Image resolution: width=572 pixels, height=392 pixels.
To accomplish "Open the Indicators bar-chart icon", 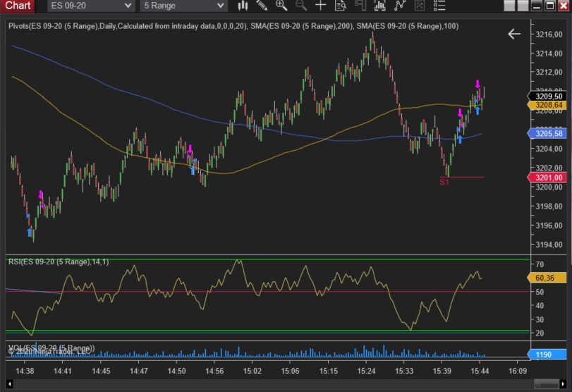I will (x=381, y=6).
